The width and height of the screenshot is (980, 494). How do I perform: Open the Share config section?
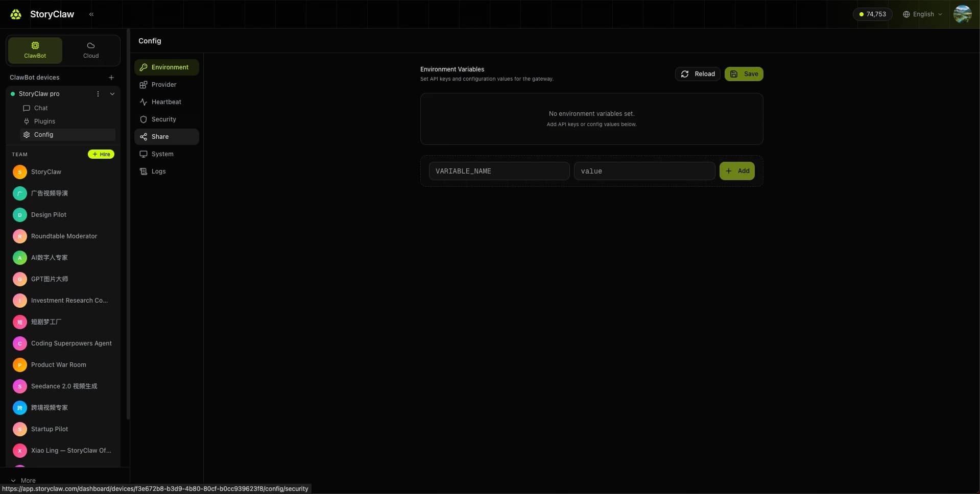166,137
